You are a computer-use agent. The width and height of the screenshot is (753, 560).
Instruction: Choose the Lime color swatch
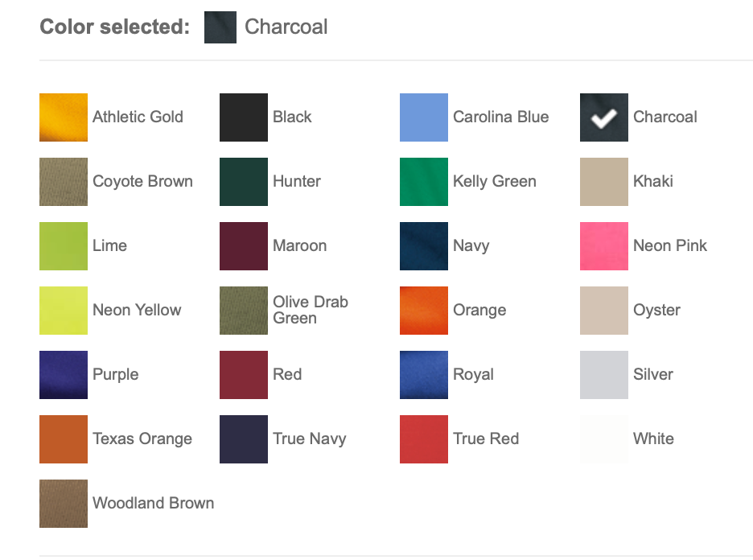coord(64,246)
